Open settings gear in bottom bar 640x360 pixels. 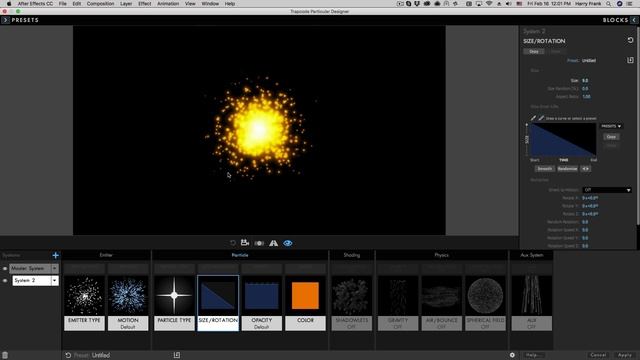512,355
